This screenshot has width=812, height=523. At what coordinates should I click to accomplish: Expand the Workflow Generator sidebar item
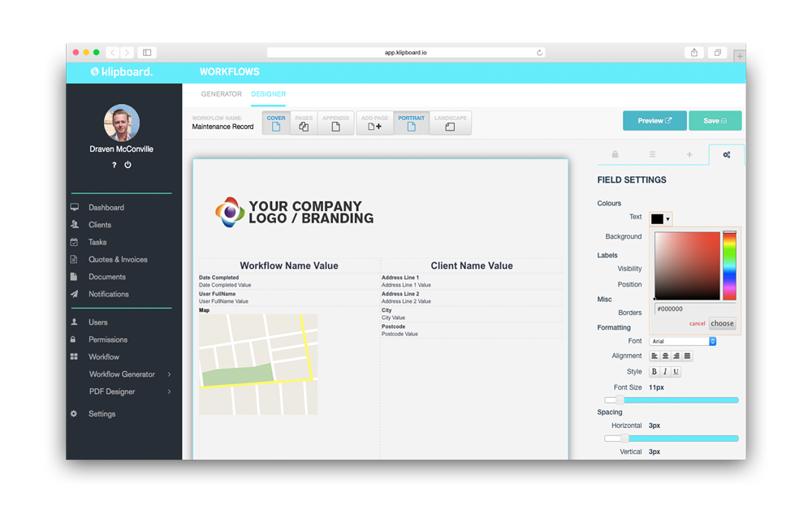(123, 374)
